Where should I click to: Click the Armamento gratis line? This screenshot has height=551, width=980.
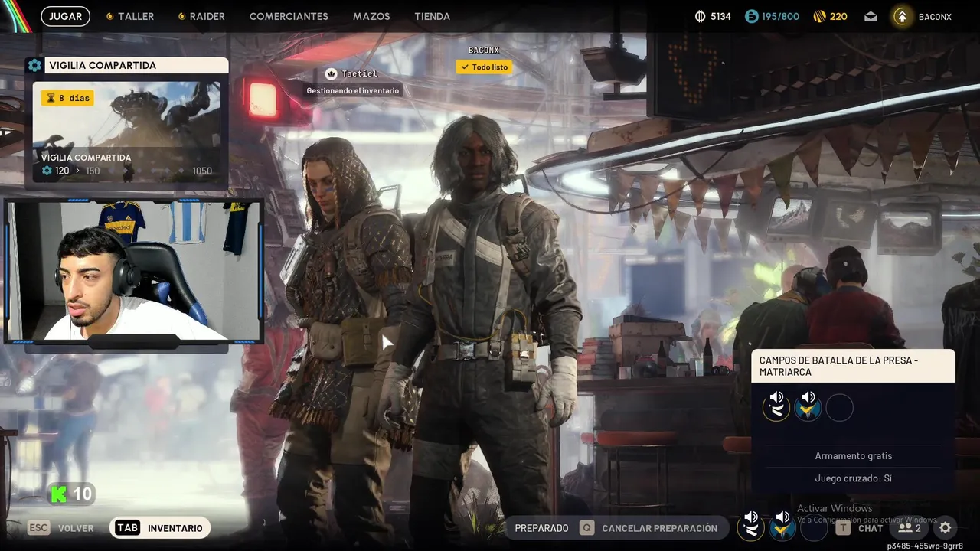[854, 456]
